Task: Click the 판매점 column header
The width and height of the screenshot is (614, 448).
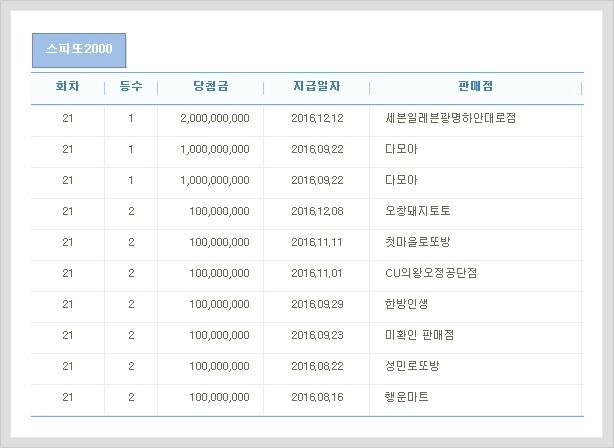Action: [x=476, y=86]
